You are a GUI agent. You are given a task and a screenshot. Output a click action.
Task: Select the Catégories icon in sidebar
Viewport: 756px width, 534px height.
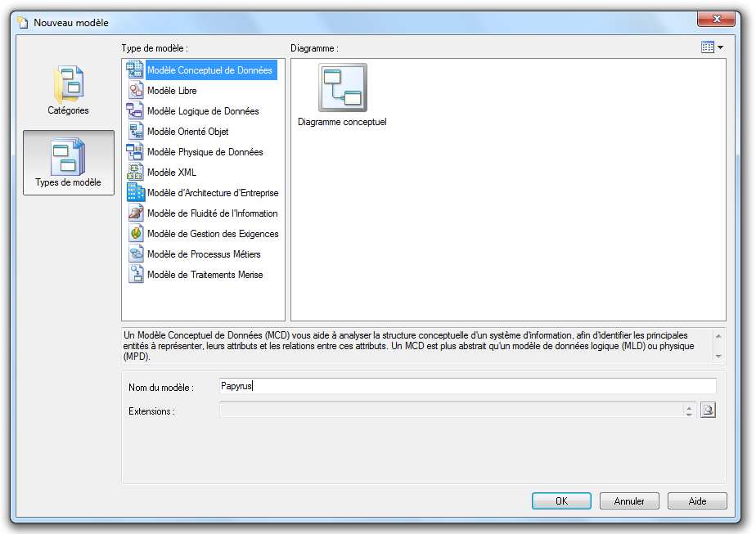(69, 83)
